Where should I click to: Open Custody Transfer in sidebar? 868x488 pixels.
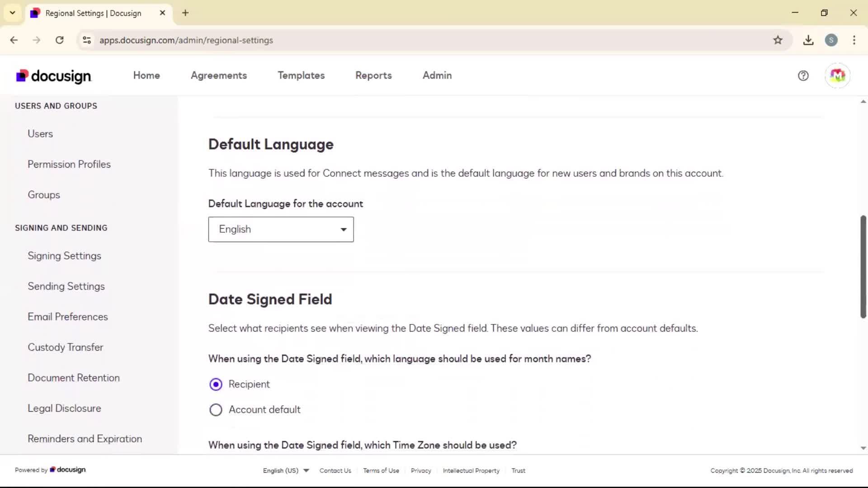pyautogui.click(x=66, y=347)
